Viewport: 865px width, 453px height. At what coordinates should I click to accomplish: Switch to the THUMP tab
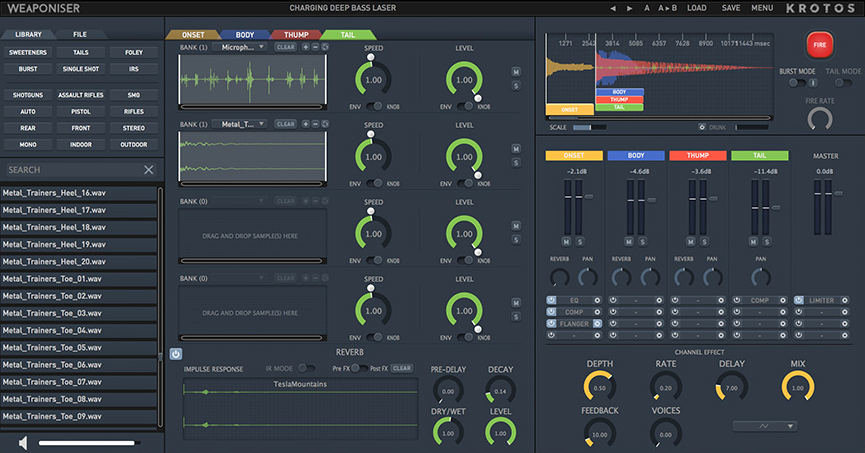pos(294,34)
